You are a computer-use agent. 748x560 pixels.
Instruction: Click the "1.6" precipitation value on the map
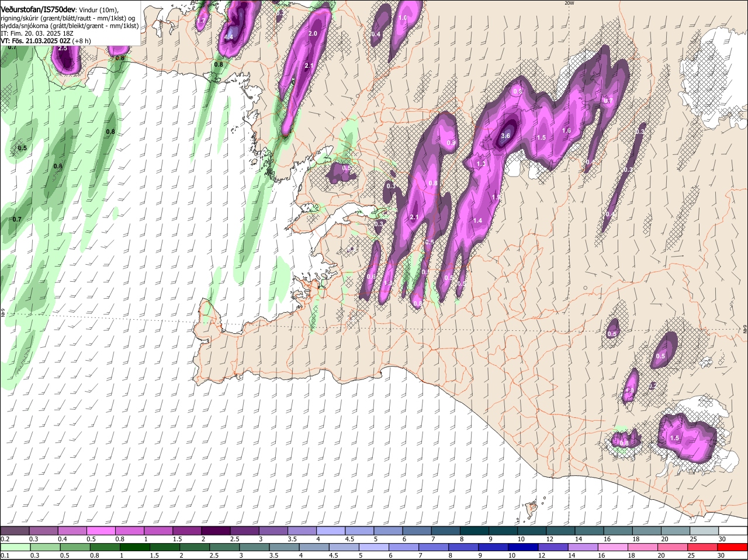pos(566,131)
